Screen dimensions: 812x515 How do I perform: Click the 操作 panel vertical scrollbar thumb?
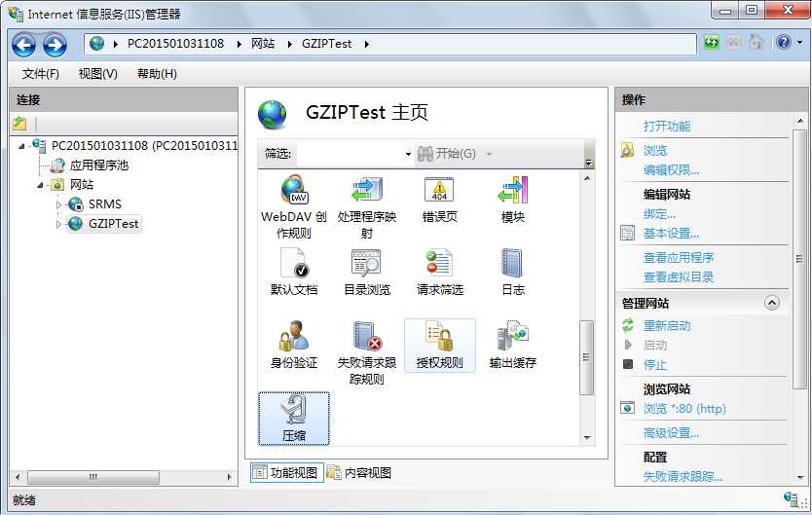799,258
